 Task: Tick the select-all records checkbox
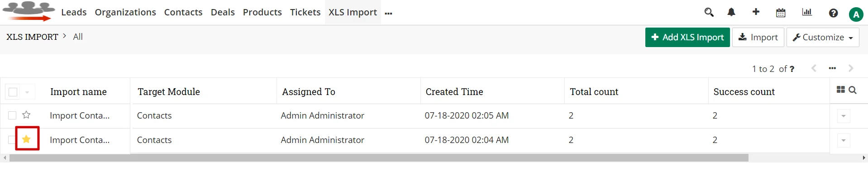[13, 92]
